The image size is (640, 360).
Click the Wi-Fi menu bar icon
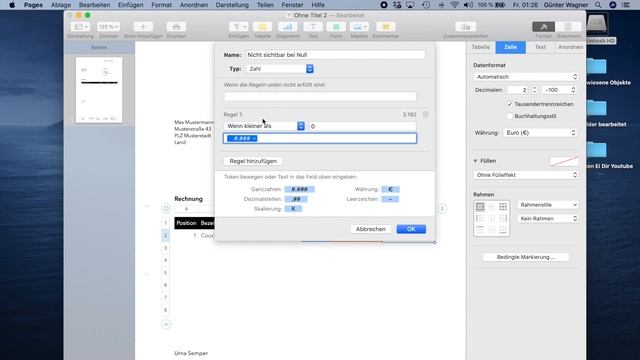[454, 5]
